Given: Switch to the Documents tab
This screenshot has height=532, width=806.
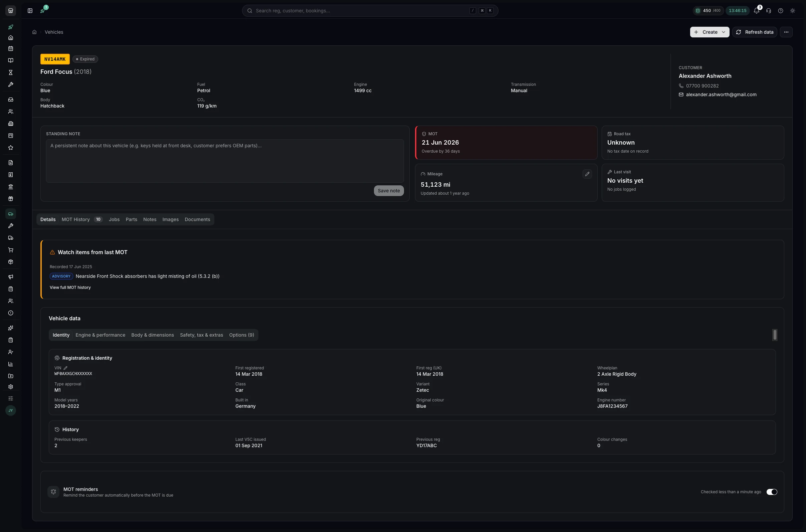Looking at the screenshot, I should [197, 219].
